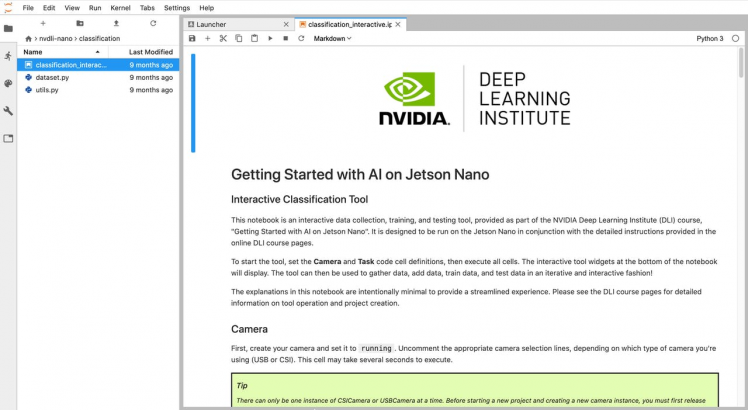Open the Running Terminals and Kernels sidebar

[8, 56]
